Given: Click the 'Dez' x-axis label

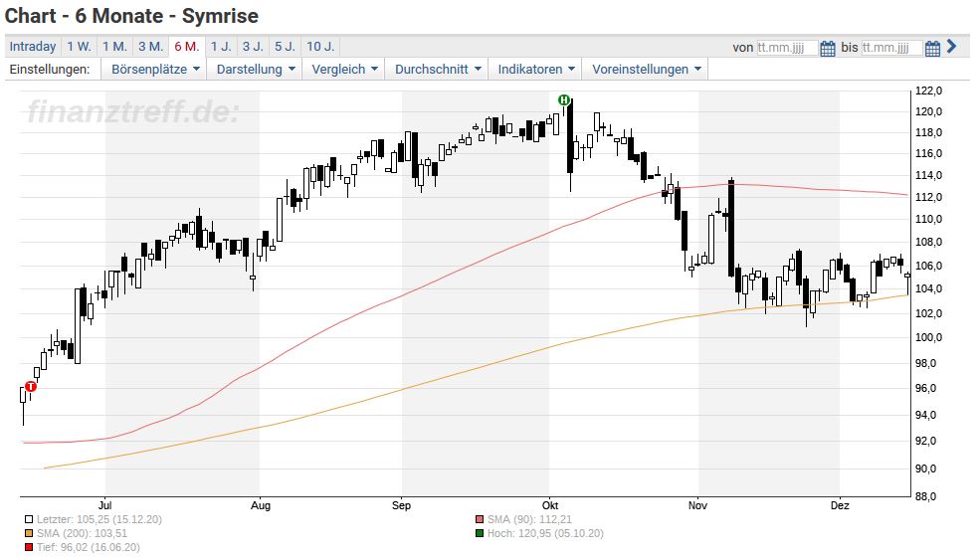Looking at the screenshot, I should (840, 505).
